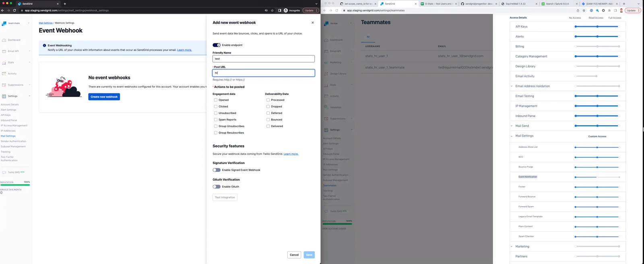Screen dimensions: 644x264
Task: Open Twilio SMS icon in left sidebar
Action: (x=4, y=172)
